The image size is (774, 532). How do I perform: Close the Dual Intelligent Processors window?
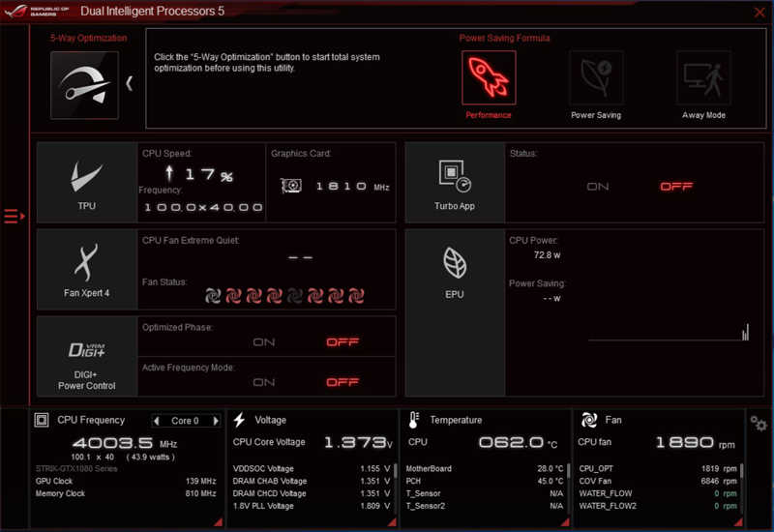tap(759, 12)
